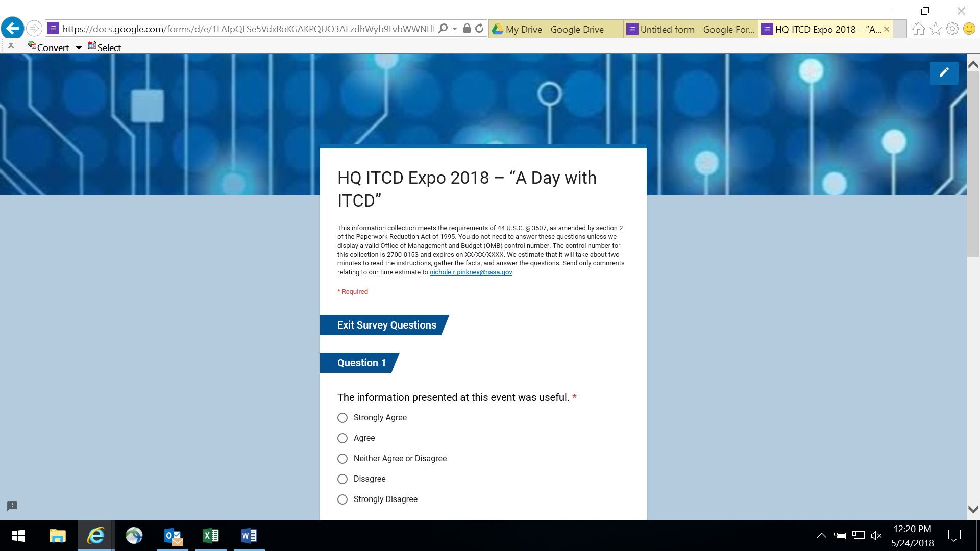The height and width of the screenshot is (551, 980).
Task: Switch to My Drive - Google Drive tab
Action: 555,29
